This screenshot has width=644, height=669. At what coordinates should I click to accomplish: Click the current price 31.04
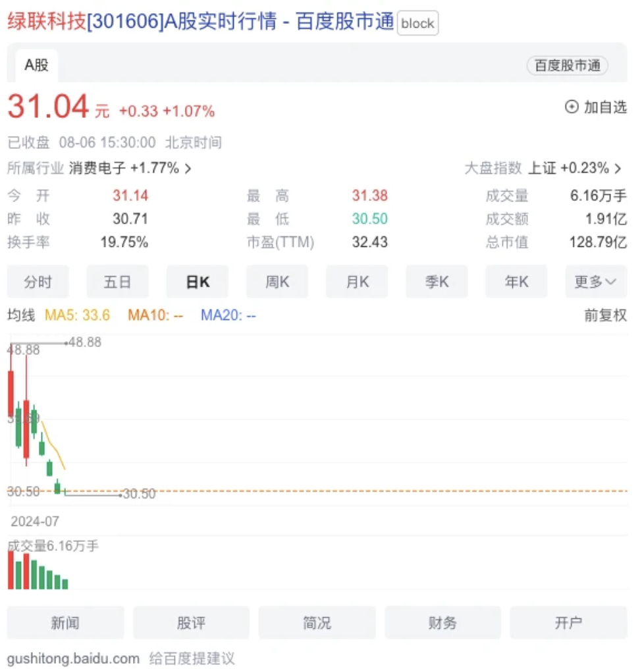click(48, 106)
